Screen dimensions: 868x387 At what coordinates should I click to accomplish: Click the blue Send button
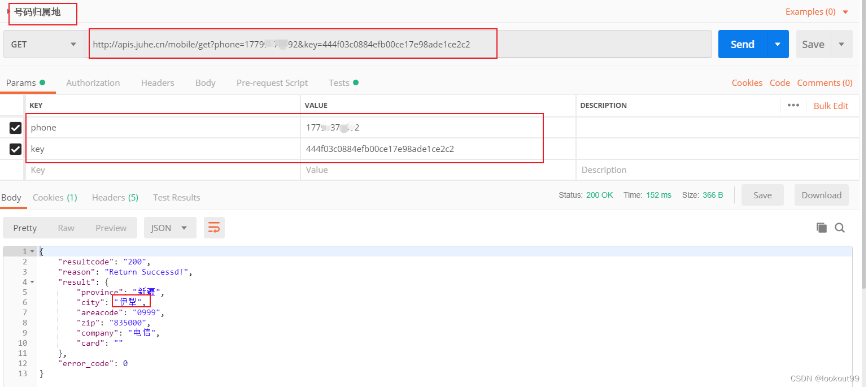742,44
